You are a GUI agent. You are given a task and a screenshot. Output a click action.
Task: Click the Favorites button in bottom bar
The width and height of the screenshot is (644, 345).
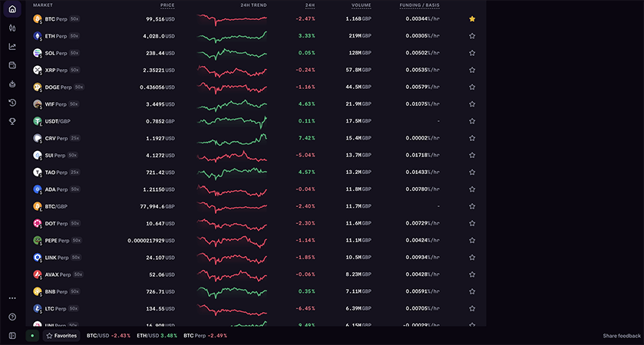click(x=61, y=336)
